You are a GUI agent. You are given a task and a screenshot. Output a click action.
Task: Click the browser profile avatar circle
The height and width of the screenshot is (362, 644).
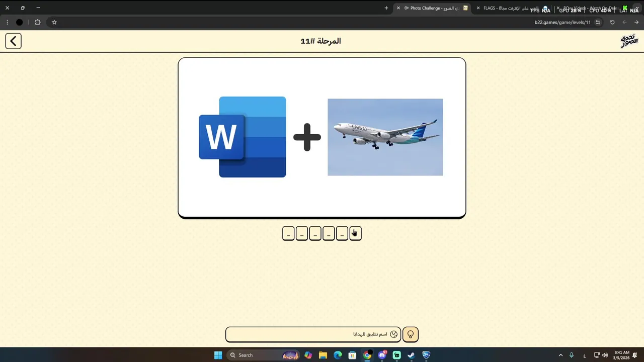(x=20, y=22)
